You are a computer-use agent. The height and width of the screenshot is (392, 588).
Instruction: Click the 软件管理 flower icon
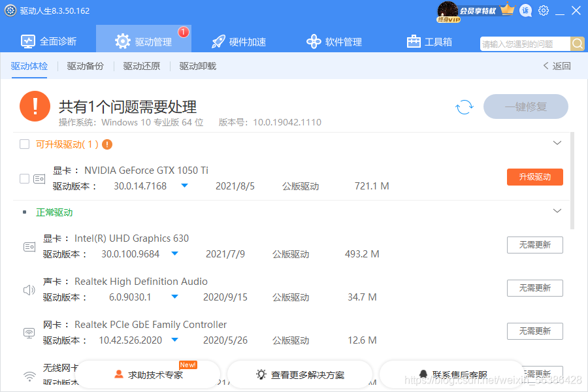[314, 41]
